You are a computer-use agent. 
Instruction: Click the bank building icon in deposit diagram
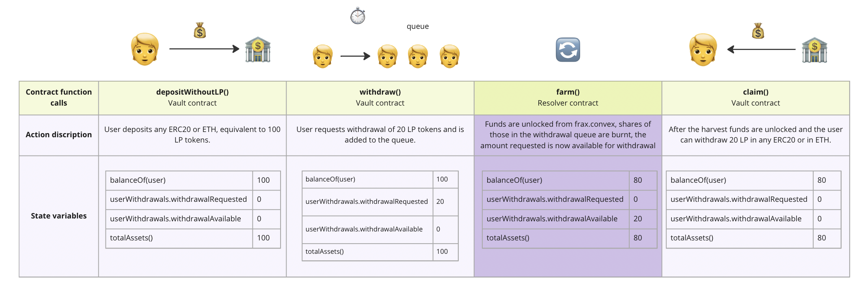[x=258, y=50]
